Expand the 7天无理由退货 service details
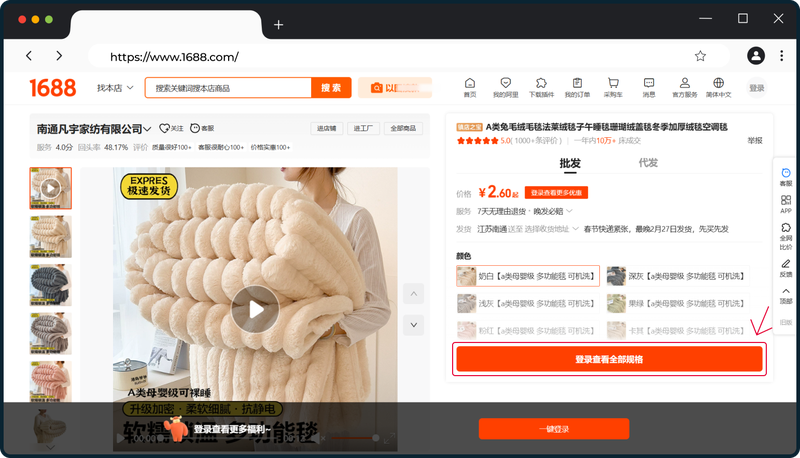This screenshot has width=800, height=458. (569, 211)
